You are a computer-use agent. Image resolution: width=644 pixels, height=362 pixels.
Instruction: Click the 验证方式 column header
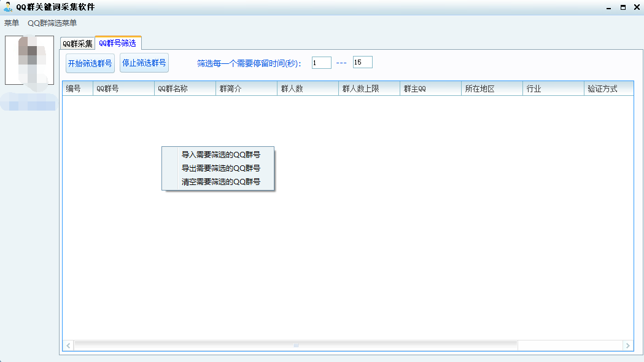(608, 89)
